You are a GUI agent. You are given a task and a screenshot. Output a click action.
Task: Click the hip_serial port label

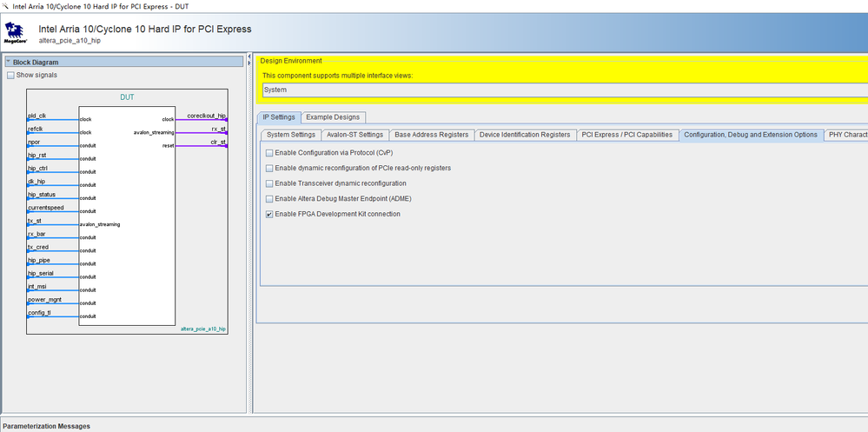[x=41, y=274]
